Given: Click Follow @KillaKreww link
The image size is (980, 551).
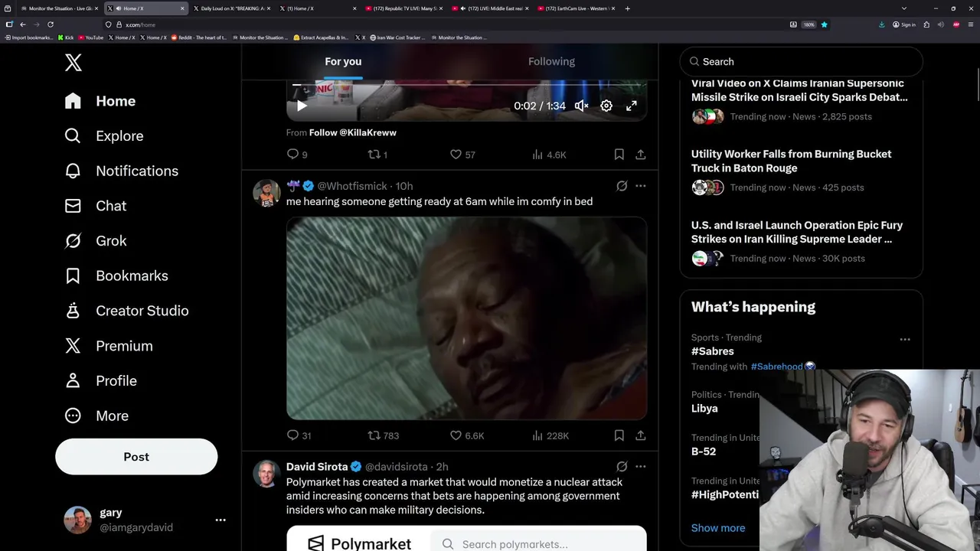Looking at the screenshot, I should coord(352,132).
